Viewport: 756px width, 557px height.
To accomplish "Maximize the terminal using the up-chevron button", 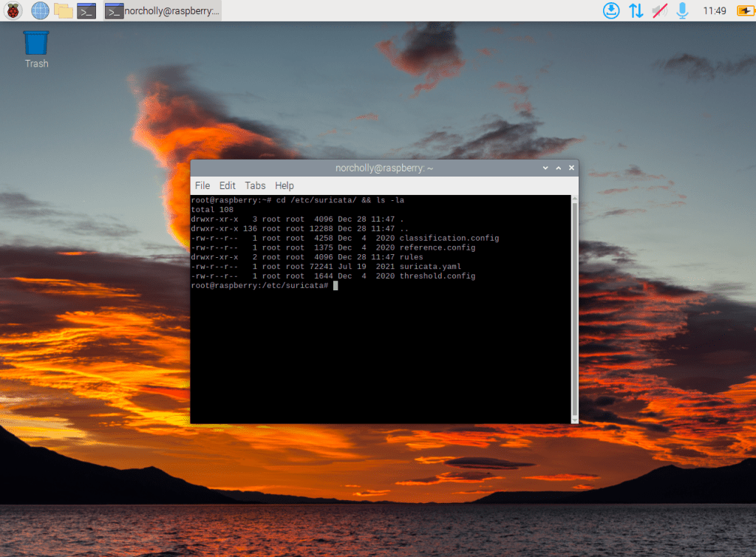I will 559,168.
